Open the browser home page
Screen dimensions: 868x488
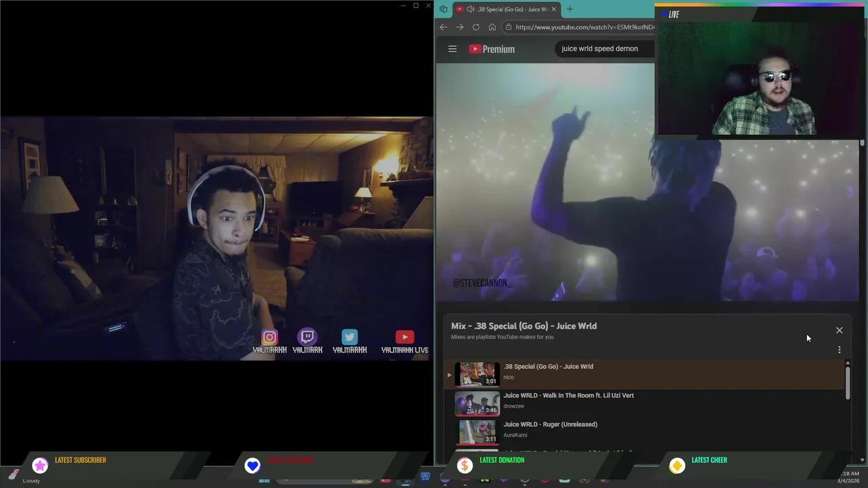492,27
